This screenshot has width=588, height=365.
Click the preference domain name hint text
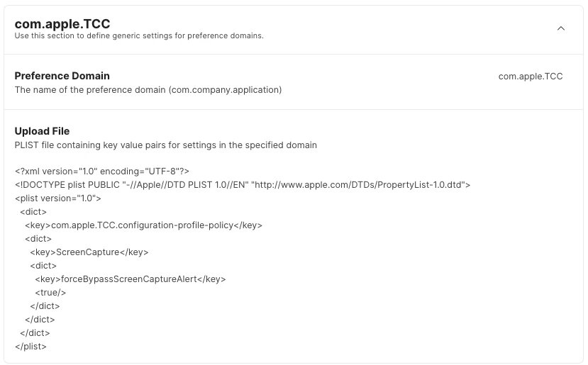[148, 90]
